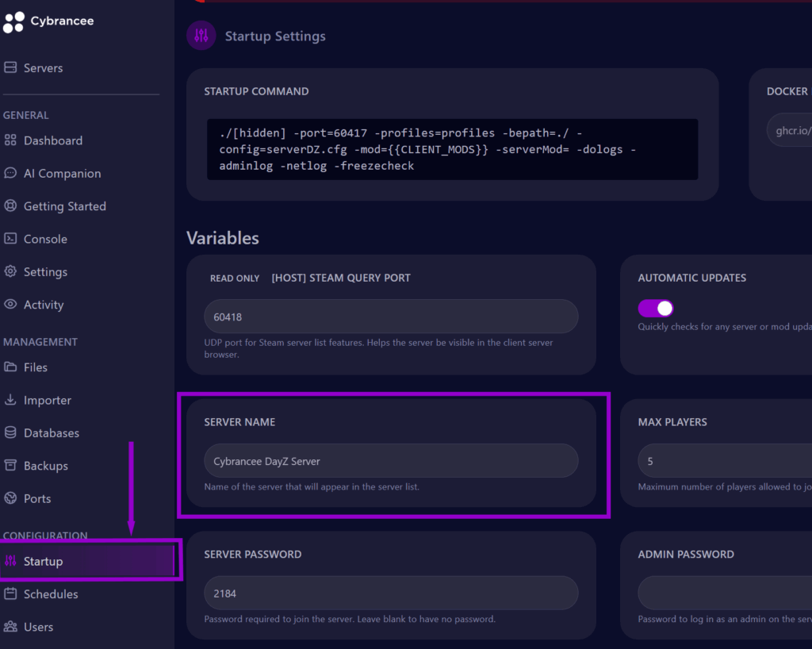This screenshot has height=649, width=812.
Task: Click the Schedules calendar icon
Action: pyautogui.click(x=11, y=593)
